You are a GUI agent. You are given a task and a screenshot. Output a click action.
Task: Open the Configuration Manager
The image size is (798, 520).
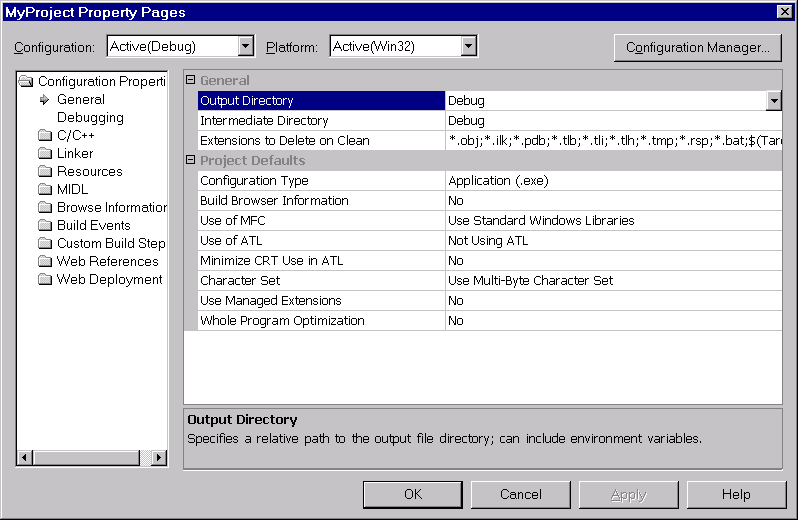tap(697, 47)
